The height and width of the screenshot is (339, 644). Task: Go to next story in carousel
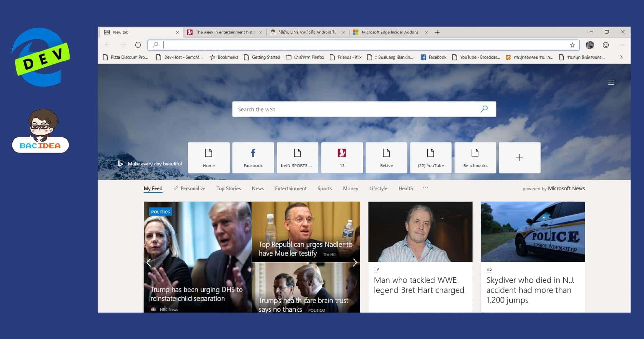pos(355,262)
